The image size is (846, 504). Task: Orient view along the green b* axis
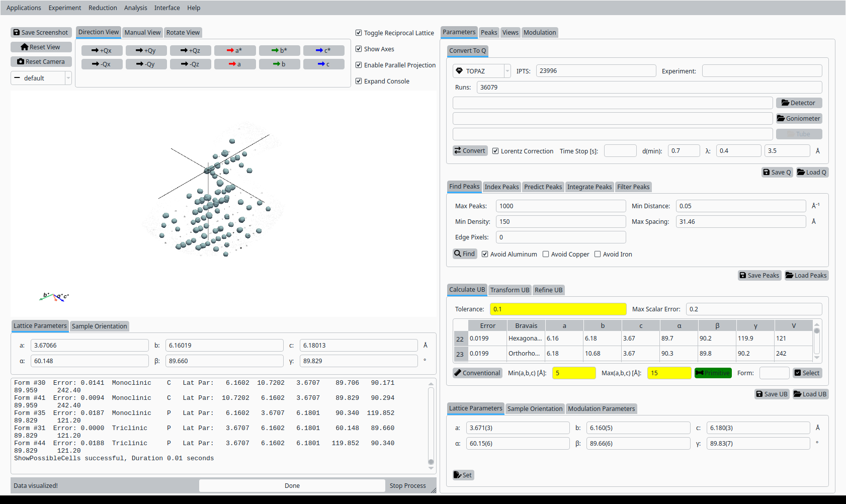pyautogui.click(x=279, y=51)
